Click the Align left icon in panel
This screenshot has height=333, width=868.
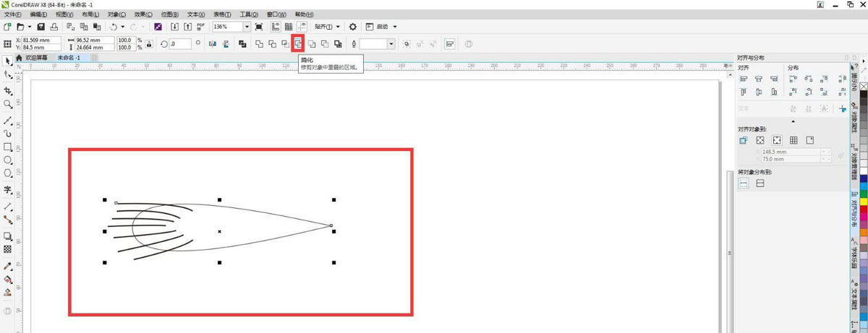point(744,79)
